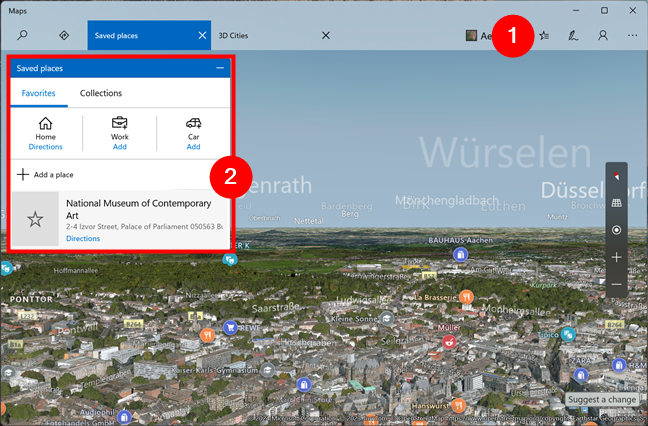The height and width of the screenshot is (426, 648).
Task: Click the Tipico map pin
Action: pos(569,334)
